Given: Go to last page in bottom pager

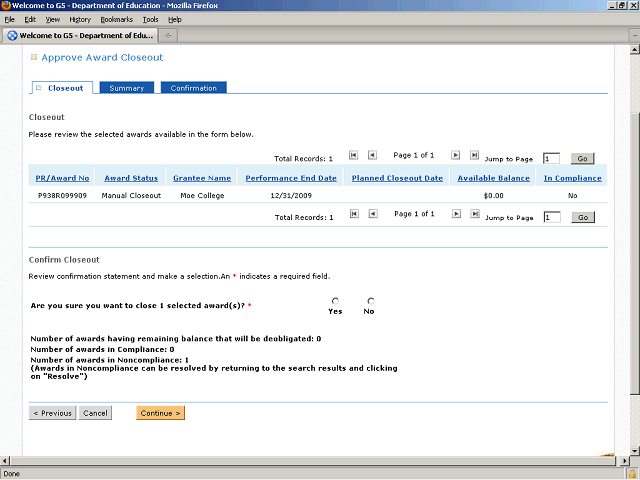Looking at the screenshot, I should coord(475,214).
